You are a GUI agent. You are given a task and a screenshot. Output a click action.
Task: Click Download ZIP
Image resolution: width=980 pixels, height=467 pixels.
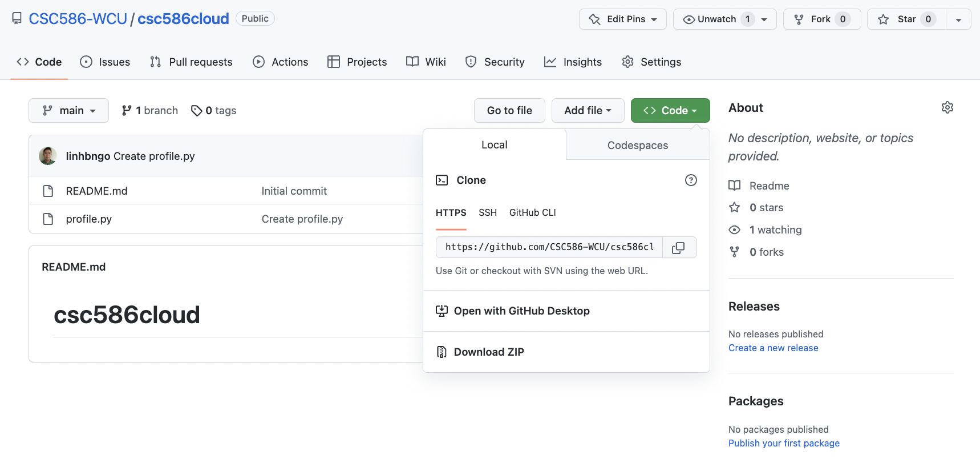pos(488,352)
